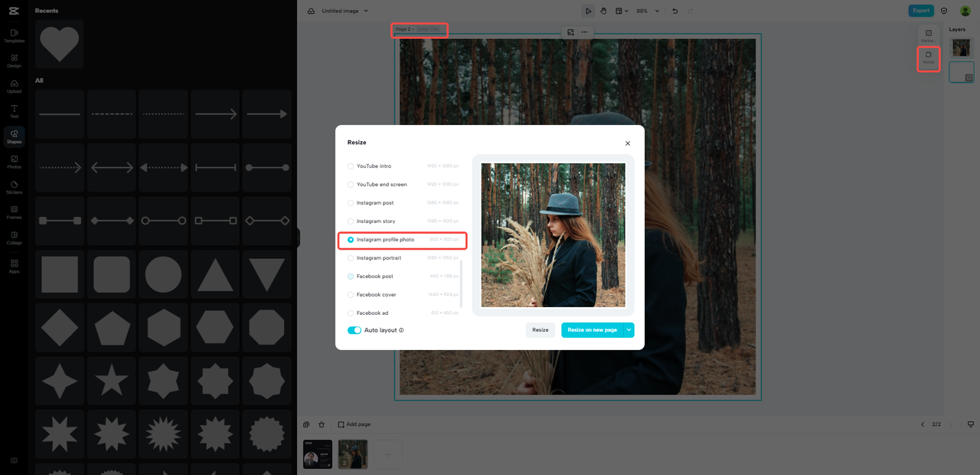The image size is (980, 475).
Task: Click the delete page trash icon
Action: 322,424
